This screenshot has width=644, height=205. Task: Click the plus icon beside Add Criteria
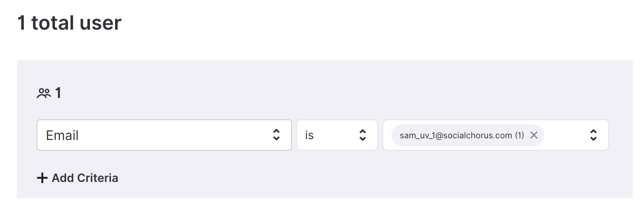tap(42, 178)
